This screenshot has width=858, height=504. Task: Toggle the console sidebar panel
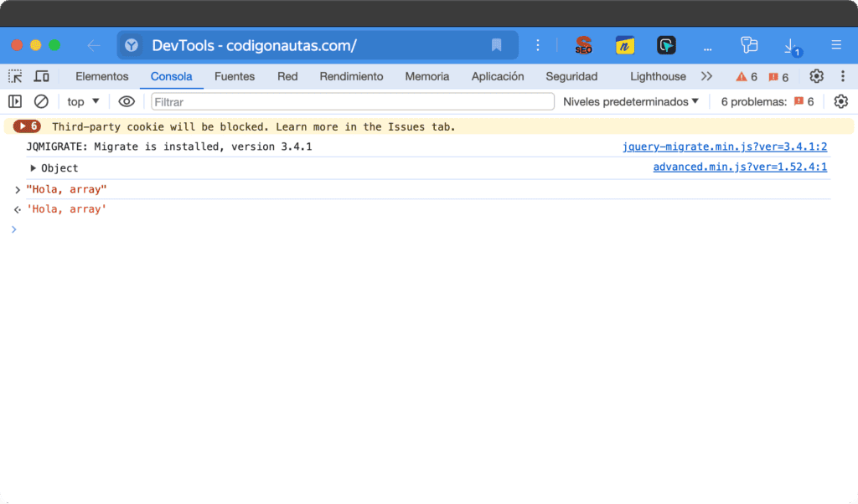point(14,100)
